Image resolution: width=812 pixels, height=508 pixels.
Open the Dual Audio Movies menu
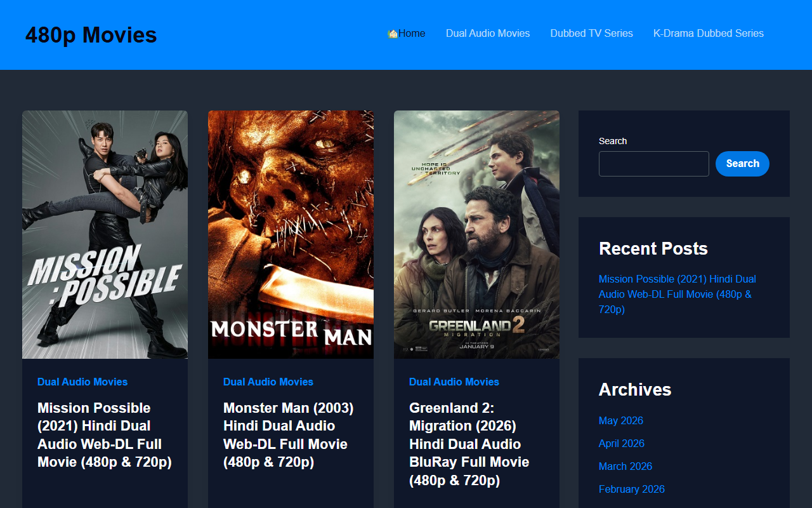click(x=488, y=33)
